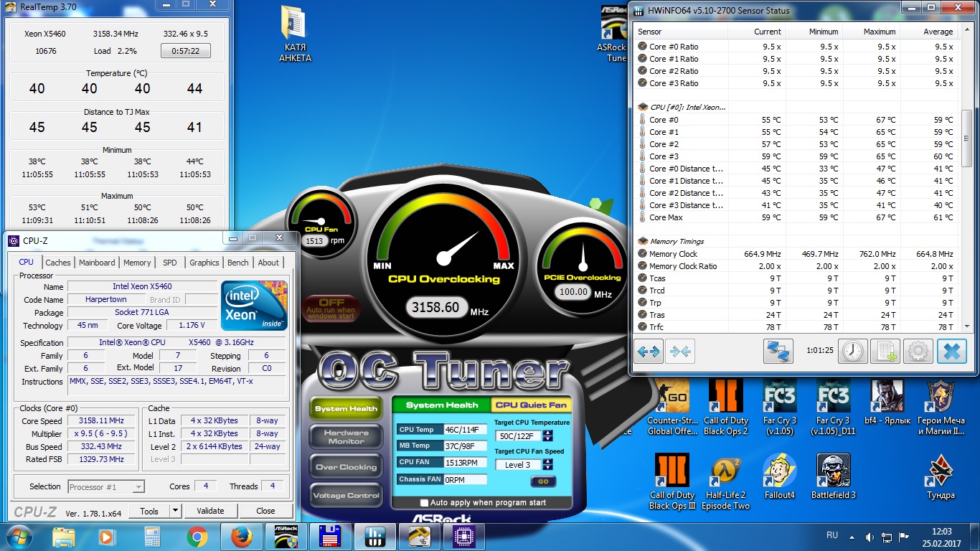Select Half-Life 2 Episode Two shortcut
This screenshot has width=980, height=551.
coord(725,481)
